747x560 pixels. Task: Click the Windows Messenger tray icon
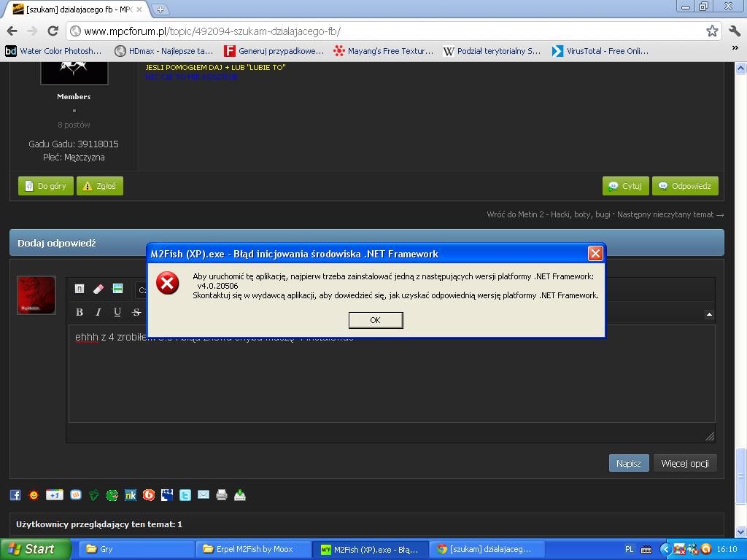click(x=693, y=550)
